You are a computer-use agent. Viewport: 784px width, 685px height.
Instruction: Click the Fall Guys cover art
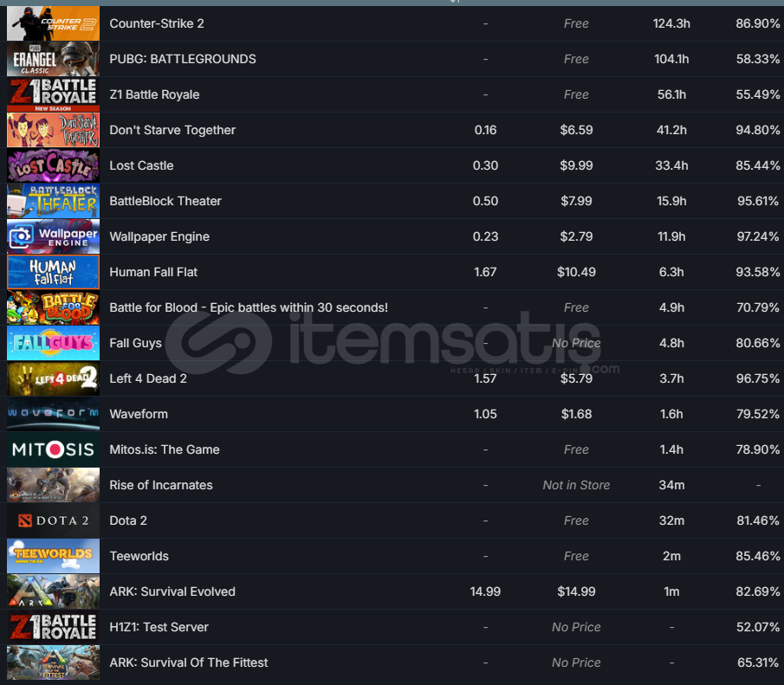[53, 343]
